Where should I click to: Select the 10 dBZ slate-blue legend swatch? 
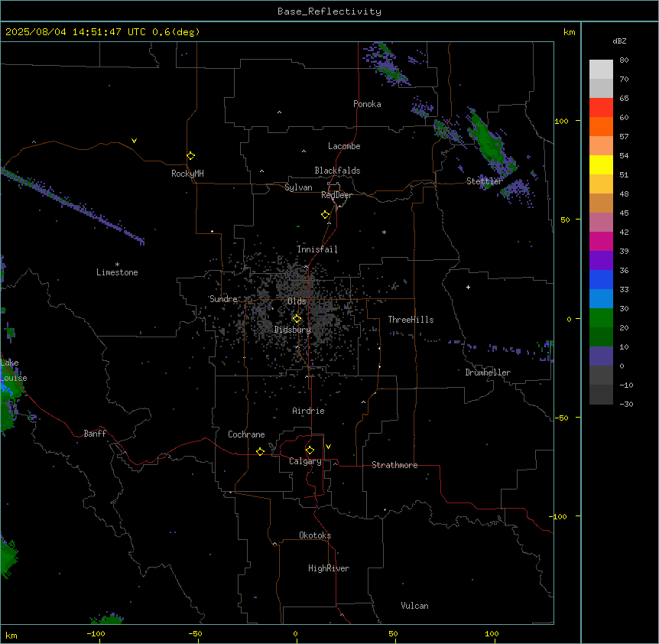click(x=601, y=356)
